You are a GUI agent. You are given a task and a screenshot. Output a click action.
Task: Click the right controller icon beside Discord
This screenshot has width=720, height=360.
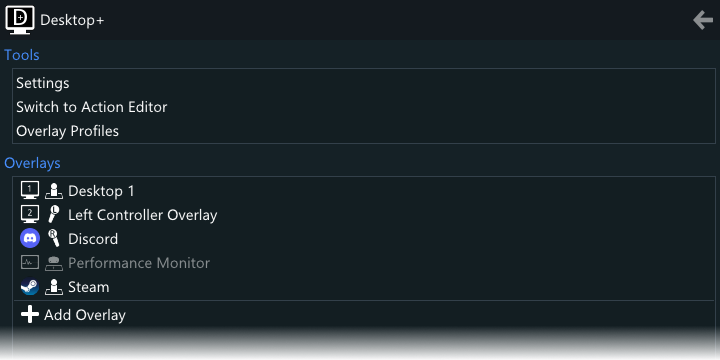click(54, 238)
